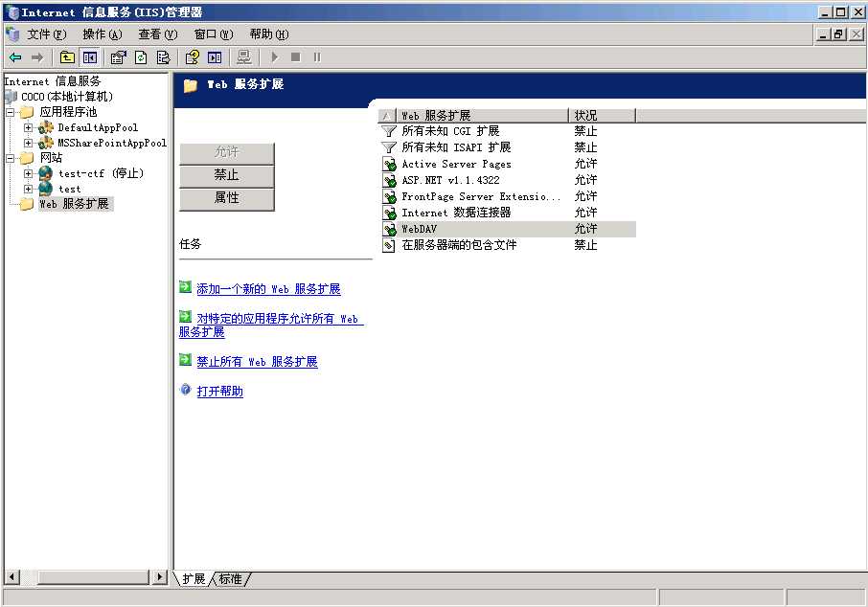Click the test-ctf website globe icon
The width and height of the screenshot is (868, 607).
(45, 173)
